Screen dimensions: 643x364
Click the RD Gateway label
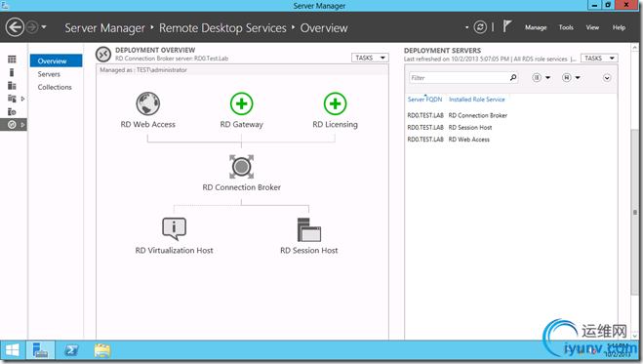coord(242,124)
